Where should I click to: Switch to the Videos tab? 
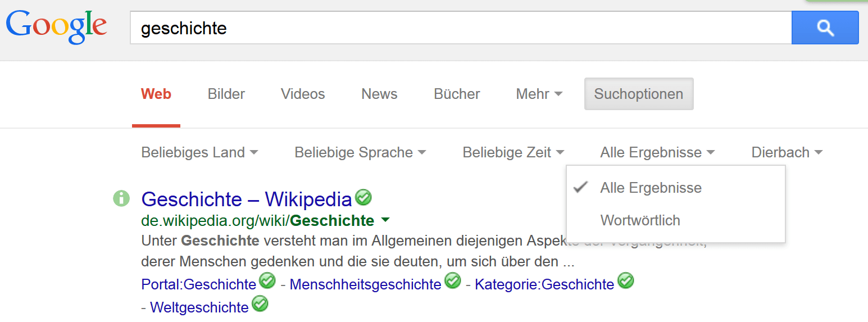click(x=303, y=94)
